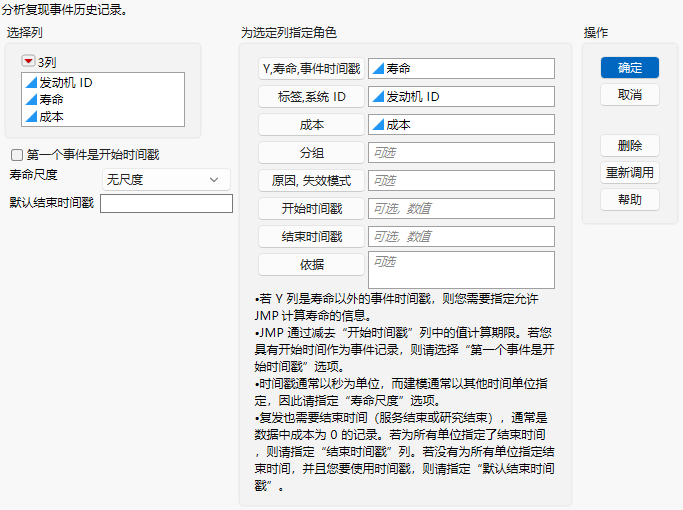
Task: Click the empty 开始时间戳 role box
Action: [x=461, y=208]
